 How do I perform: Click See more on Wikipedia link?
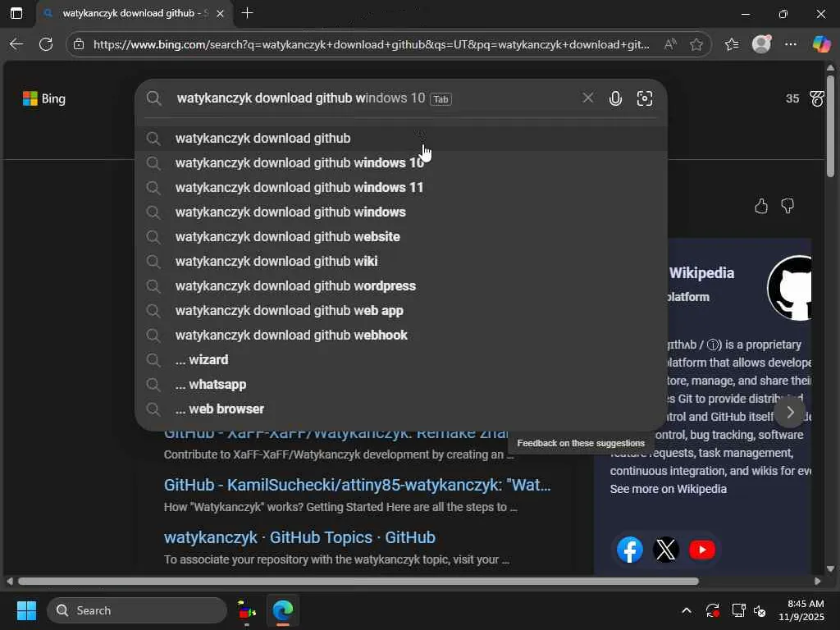(x=668, y=489)
